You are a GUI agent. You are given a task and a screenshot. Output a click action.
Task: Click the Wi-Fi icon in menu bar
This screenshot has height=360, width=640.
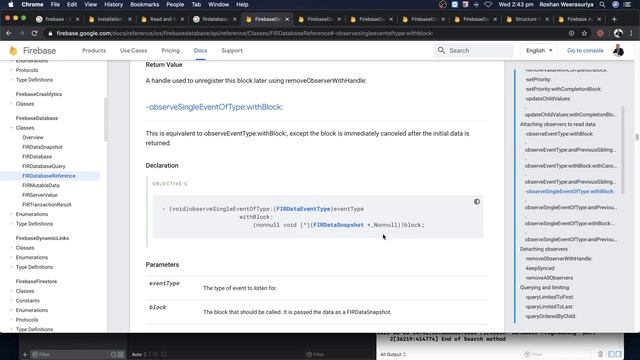click(x=488, y=4)
